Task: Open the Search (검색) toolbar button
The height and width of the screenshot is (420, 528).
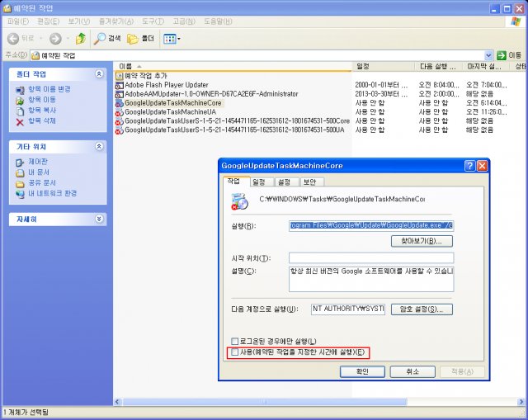Action: click(x=107, y=39)
